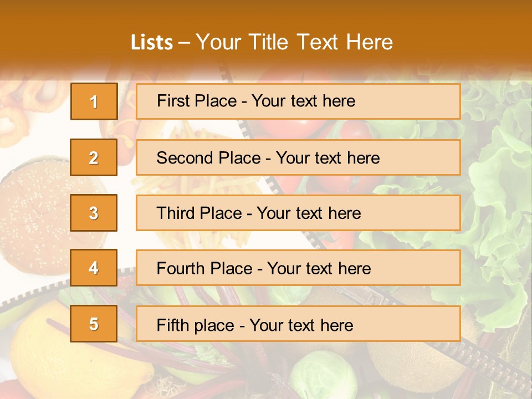Screen dimensions: 532x399
Task: Click 'Your Title Text Here' in title
Action: point(294,42)
